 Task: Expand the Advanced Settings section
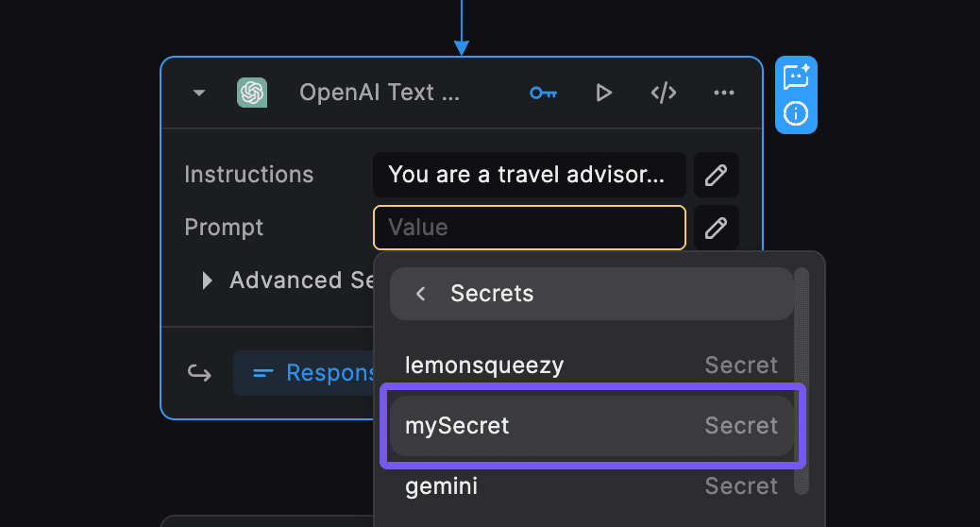tap(208, 280)
